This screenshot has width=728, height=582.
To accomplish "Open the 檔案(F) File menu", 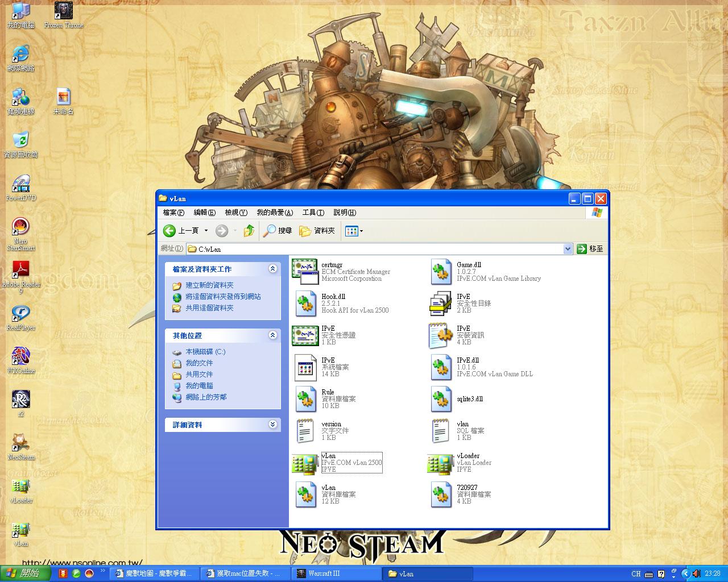I will pyautogui.click(x=173, y=213).
